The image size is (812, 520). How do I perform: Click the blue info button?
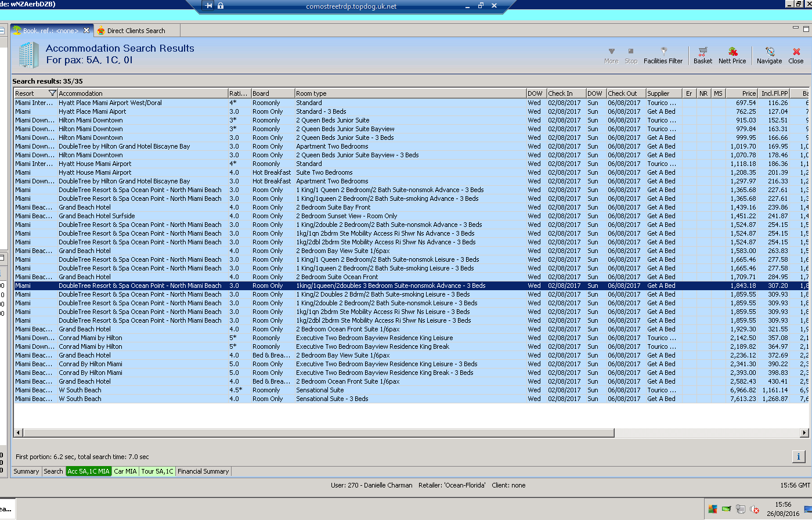(798, 457)
